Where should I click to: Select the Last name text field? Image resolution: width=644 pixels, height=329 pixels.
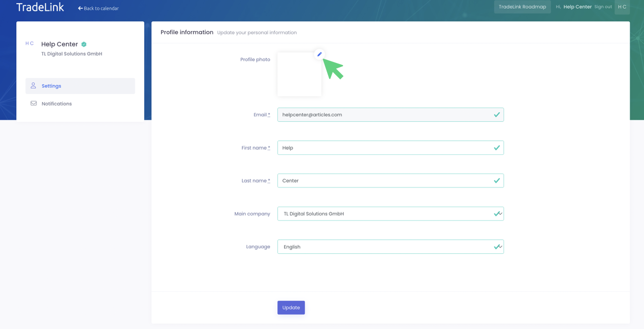pyautogui.click(x=386, y=181)
